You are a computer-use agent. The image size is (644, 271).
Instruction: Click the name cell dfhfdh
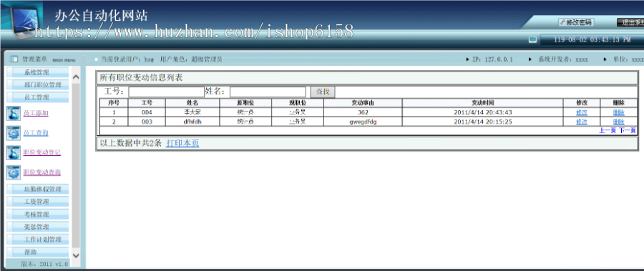(x=192, y=122)
